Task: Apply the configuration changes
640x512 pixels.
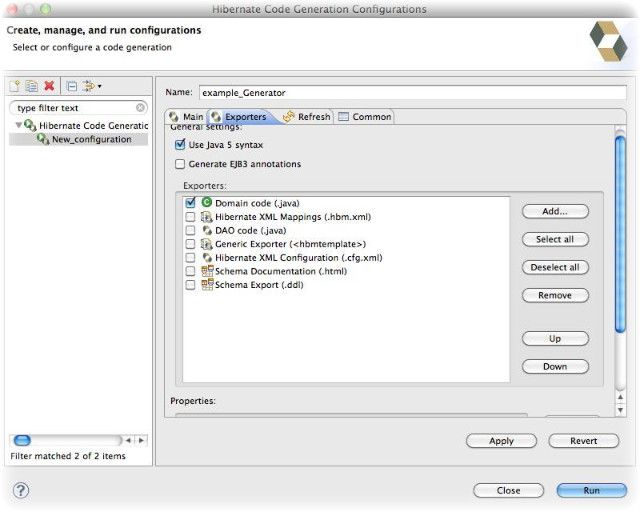Action: tap(501, 441)
